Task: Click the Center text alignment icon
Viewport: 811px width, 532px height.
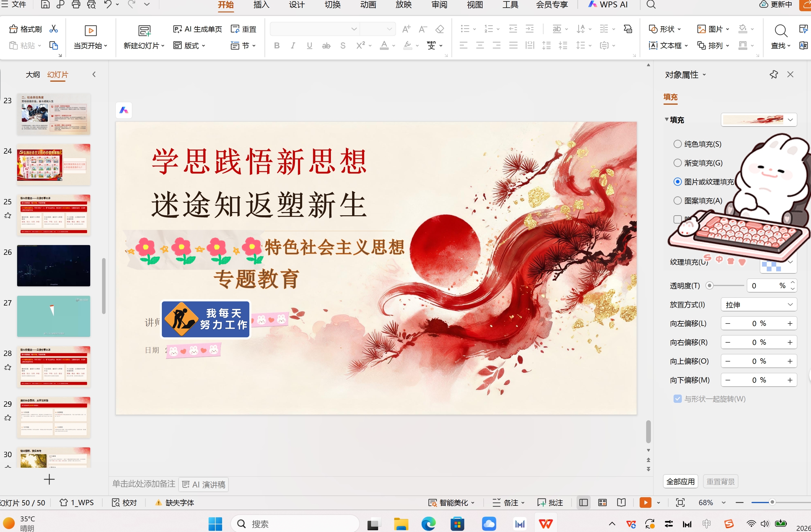Action: (480, 45)
